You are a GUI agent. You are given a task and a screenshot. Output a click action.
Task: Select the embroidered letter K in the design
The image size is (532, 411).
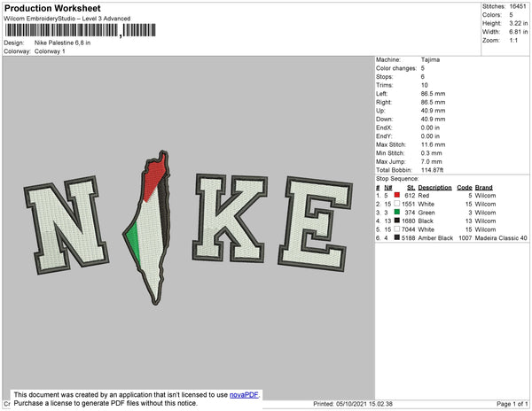tap(230, 218)
